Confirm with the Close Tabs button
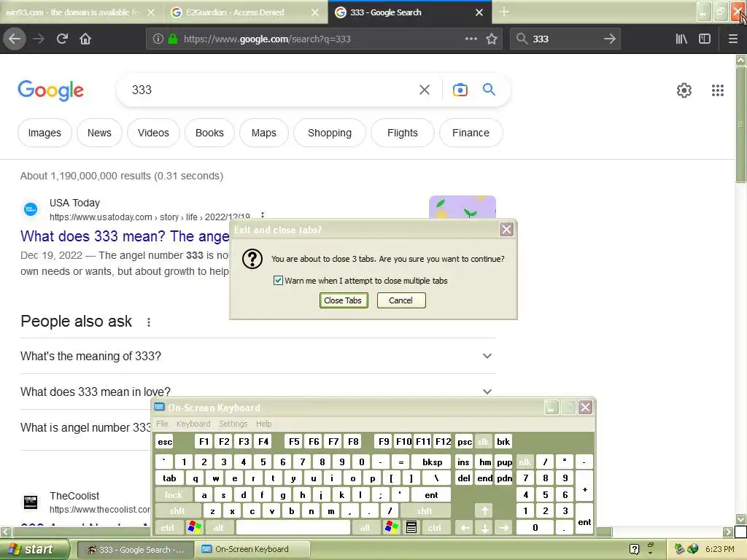Screen dimensions: 747x560 click(x=343, y=300)
